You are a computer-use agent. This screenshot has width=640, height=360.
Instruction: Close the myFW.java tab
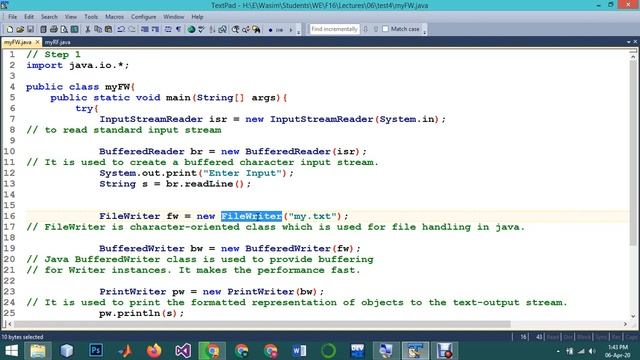coord(37,42)
